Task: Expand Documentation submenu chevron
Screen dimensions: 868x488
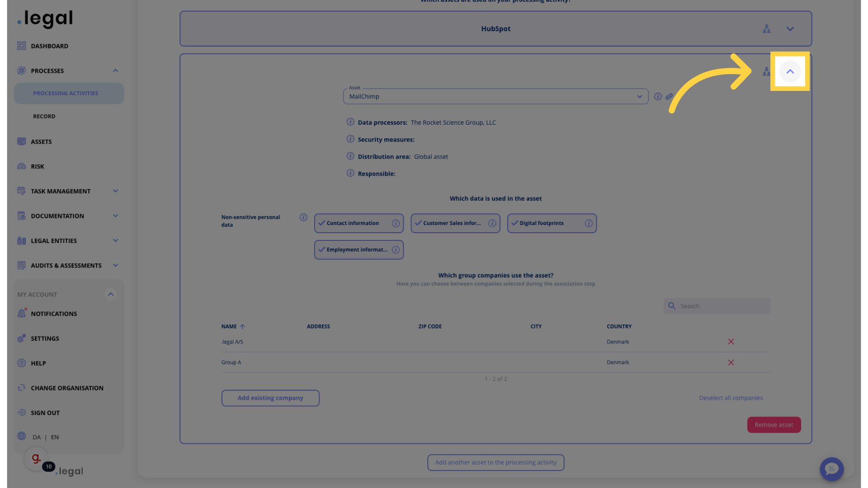Action: point(115,216)
